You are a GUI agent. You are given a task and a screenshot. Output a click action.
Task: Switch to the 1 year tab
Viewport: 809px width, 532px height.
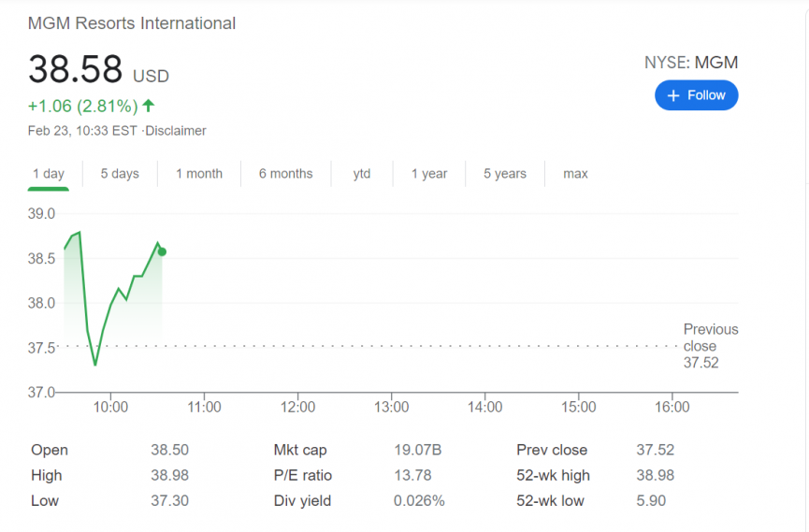point(429,174)
